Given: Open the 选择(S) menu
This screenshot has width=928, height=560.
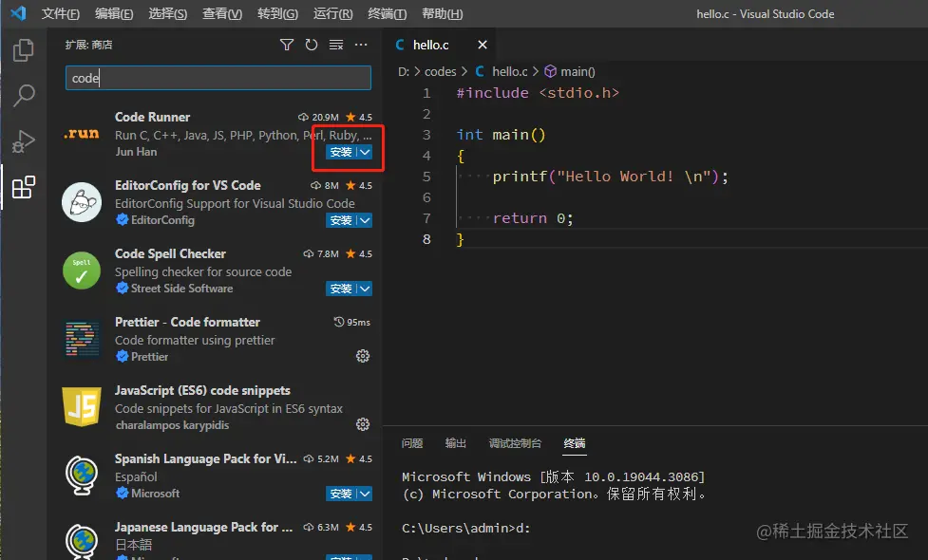Looking at the screenshot, I should coord(168,13).
